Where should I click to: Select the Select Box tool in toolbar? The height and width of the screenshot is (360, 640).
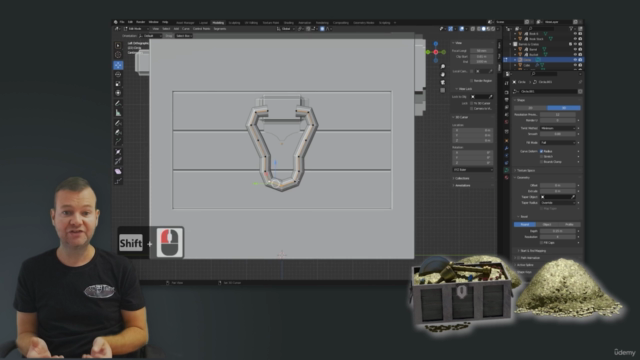click(118, 46)
